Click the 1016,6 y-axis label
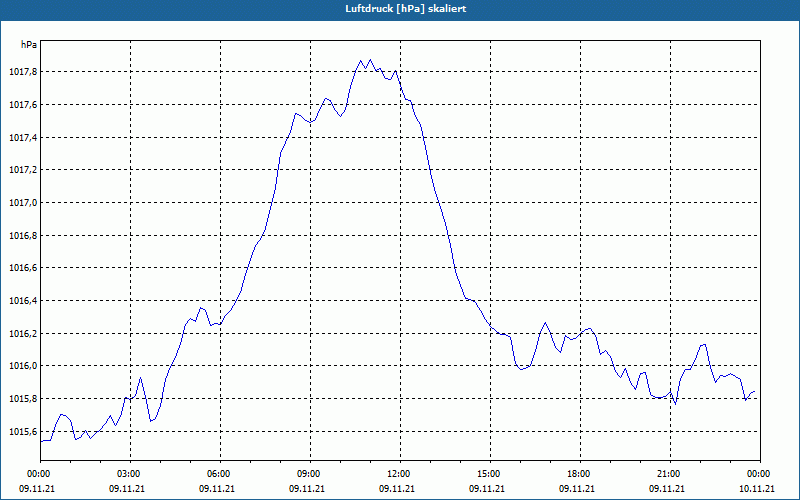This screenshot has height=500, width=800. pos(23,268)
